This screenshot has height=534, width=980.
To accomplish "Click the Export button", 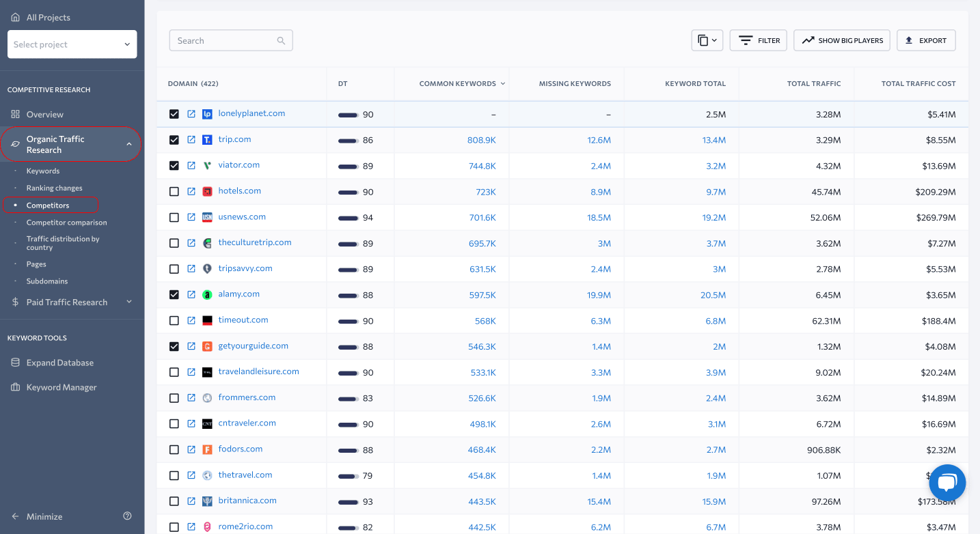I will click(x=926, y=40).
